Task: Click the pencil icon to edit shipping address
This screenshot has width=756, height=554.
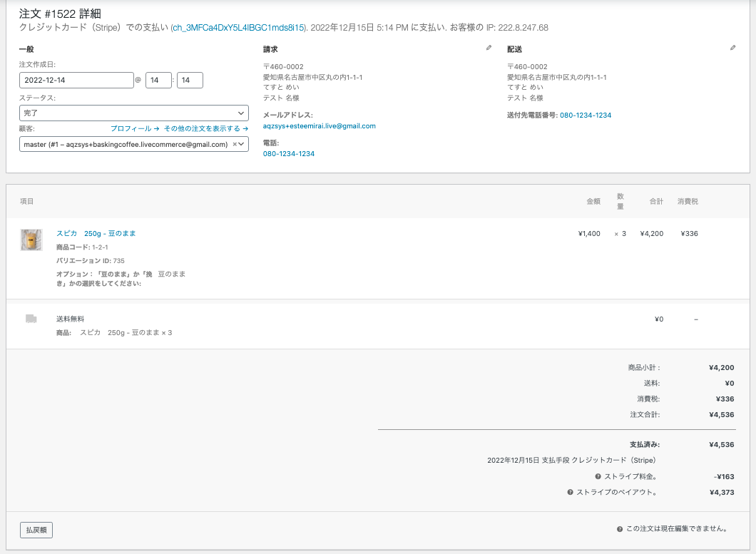Action: pyautogui.click(x=732, y=48)
